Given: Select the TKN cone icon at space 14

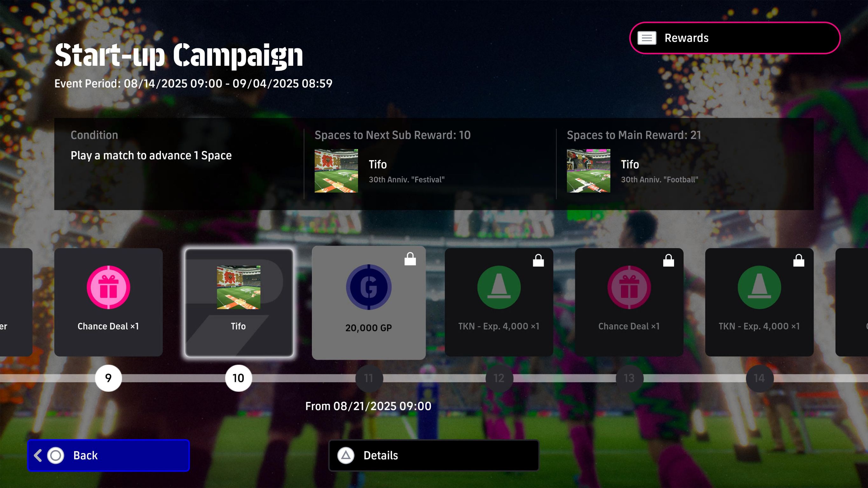Looking at the screenshot, I should point(759,287).
